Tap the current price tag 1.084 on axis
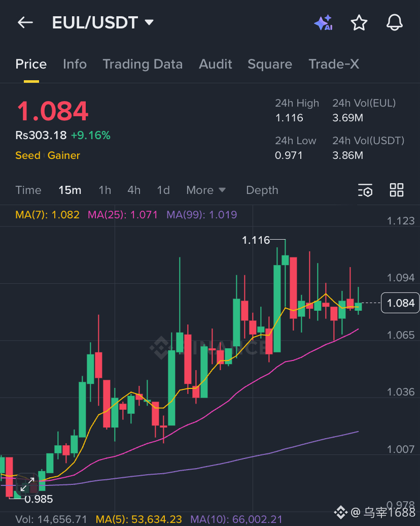Screen dimensions: 420x526 [x=400, y=303]
